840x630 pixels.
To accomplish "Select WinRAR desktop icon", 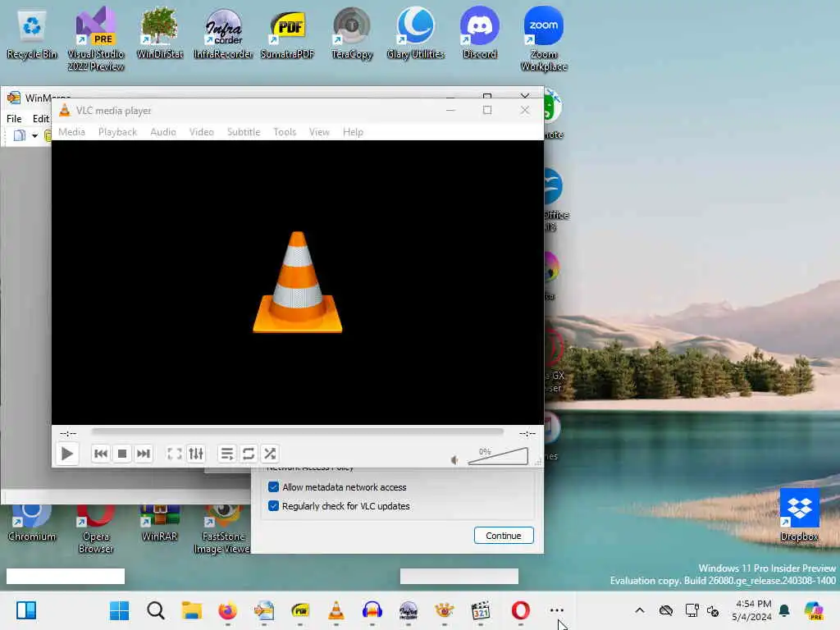I will pyautogui.click(x=160, y=523).
